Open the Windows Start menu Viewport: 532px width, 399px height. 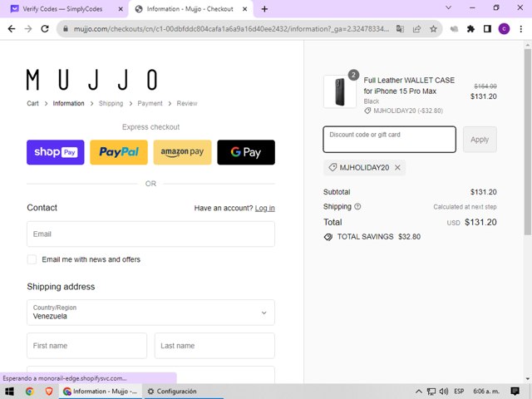[9, 392]
